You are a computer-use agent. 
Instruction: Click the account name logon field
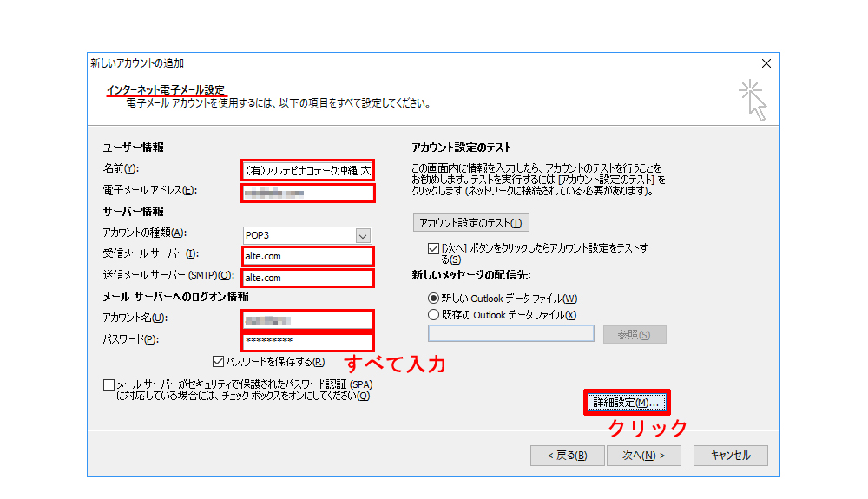click(x=308, y=320)
